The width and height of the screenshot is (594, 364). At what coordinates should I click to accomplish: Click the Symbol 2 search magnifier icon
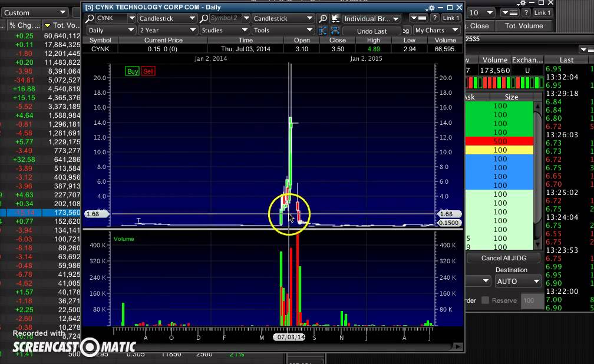[204, 18]
